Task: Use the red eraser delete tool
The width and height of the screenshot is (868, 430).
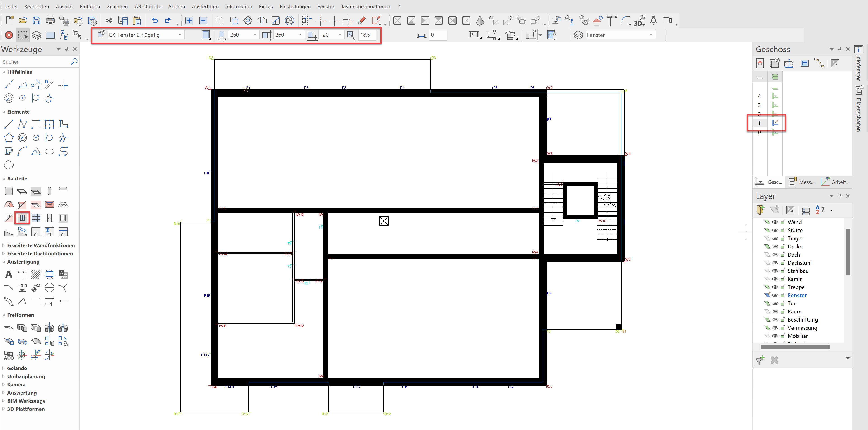Action: tap(362, 21)
